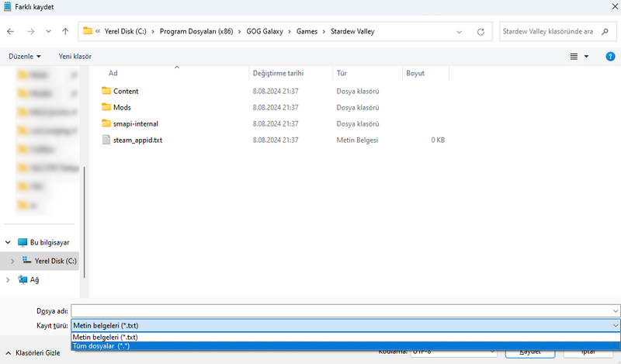Open the Düzenle menu
The width and height of the screenshot is (621, 364).
pyautogui.click(x=25, y=56)
